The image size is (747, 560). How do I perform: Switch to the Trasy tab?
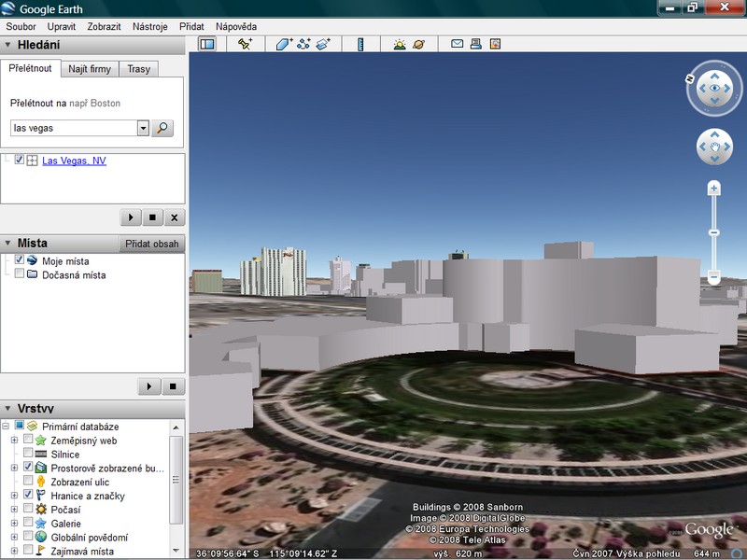pos(138,69)
